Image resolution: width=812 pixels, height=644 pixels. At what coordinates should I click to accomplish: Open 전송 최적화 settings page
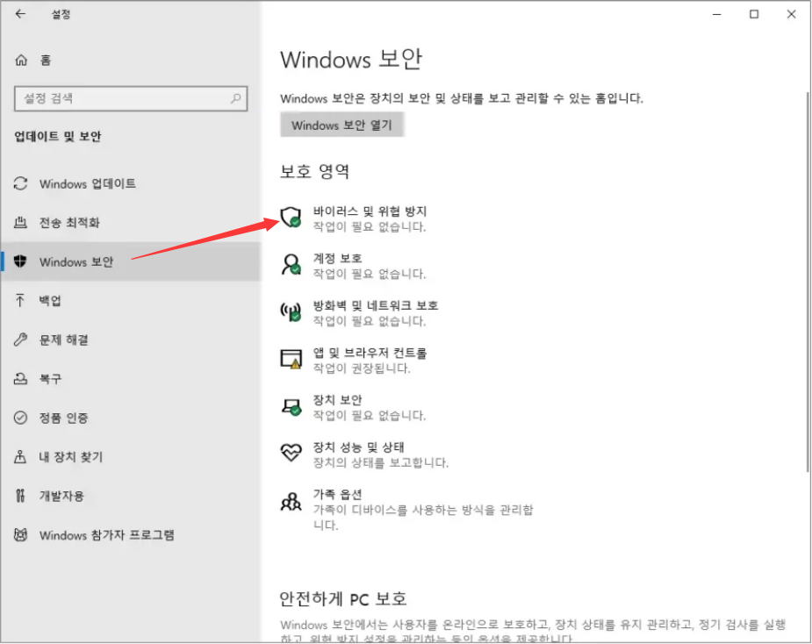coord(131,223)
